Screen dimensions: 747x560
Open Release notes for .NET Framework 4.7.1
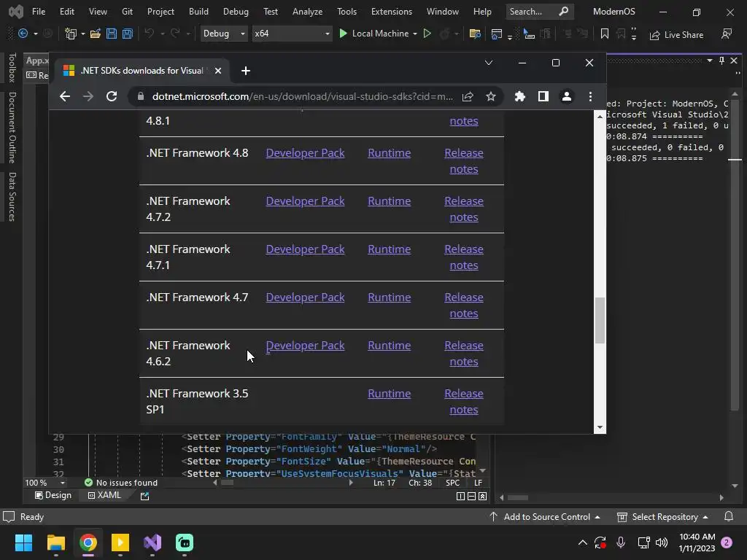coord(463,257)
